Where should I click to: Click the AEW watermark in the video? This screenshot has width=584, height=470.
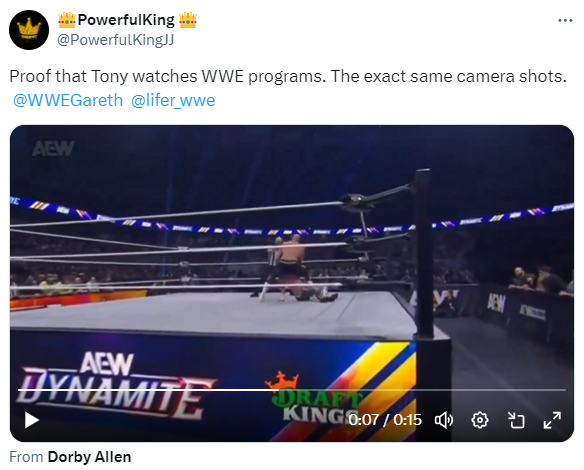pos(53,148)
